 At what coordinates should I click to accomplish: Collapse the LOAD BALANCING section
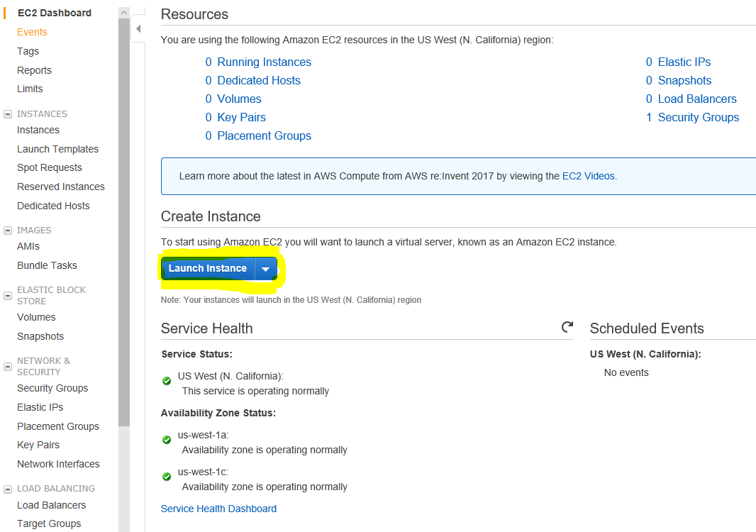pyautogui.click(x=8, y=489)
